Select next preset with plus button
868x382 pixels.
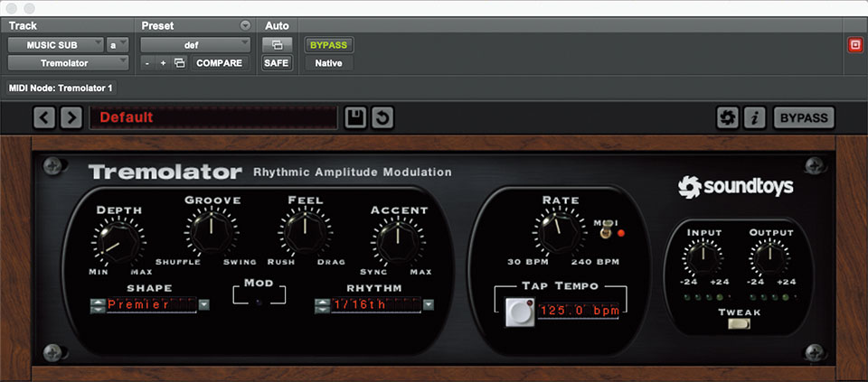[x=163, y=63]
